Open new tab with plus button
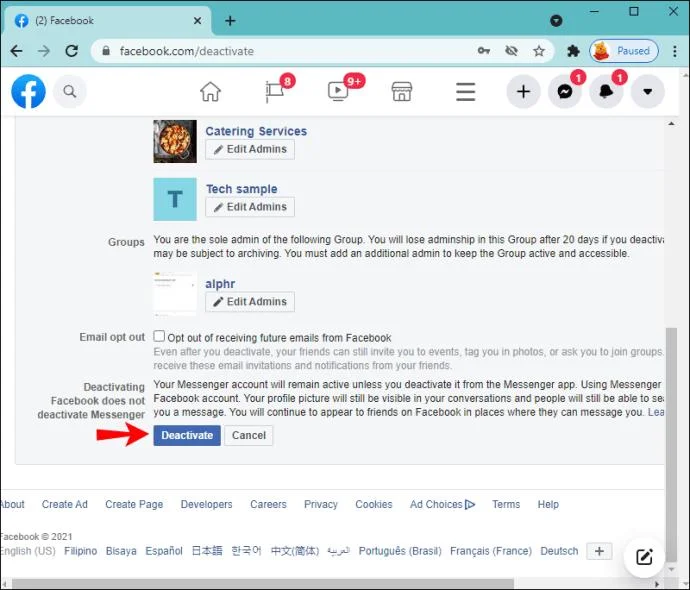 tap(230, 21)
